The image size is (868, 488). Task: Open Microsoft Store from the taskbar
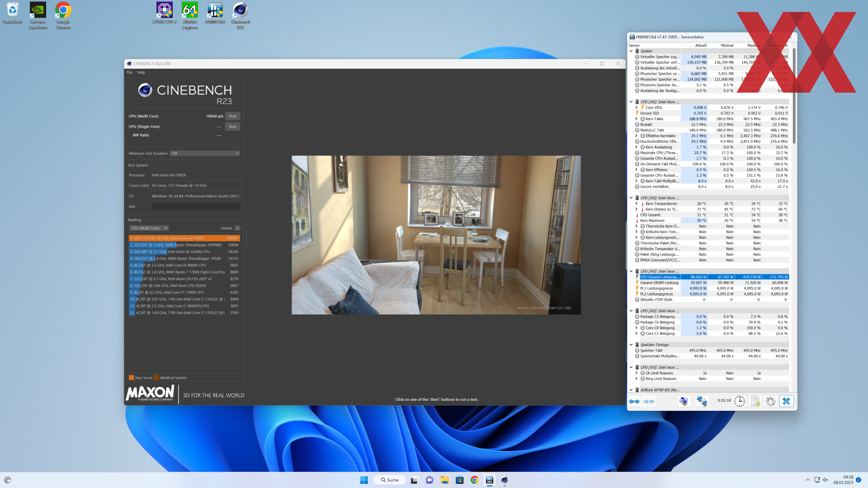click(x=460, y=480)
